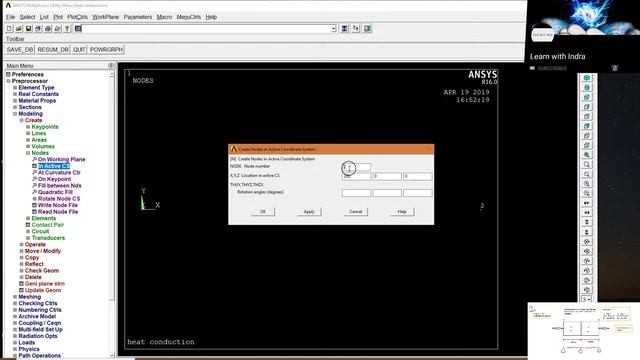This screenshot has height=360, width=640.
Task: Click the Raise Hidden windows icon
Action: point(344,29)
